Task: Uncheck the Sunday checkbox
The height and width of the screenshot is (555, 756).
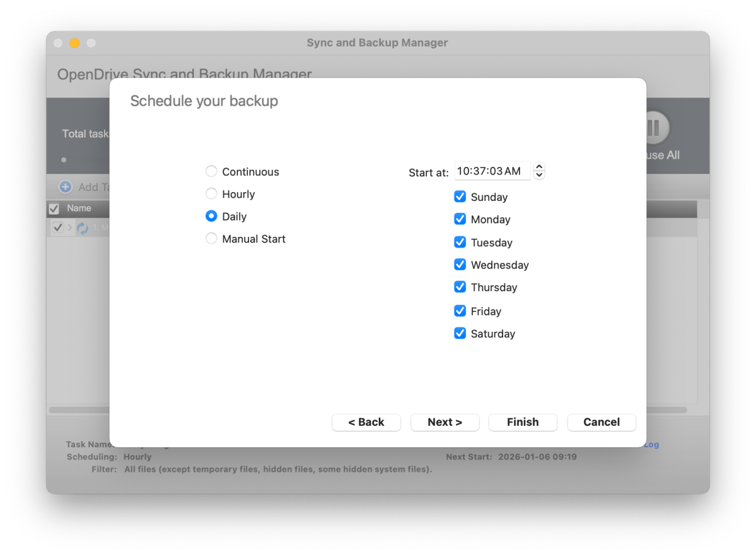Action: (x=460, y=197)
